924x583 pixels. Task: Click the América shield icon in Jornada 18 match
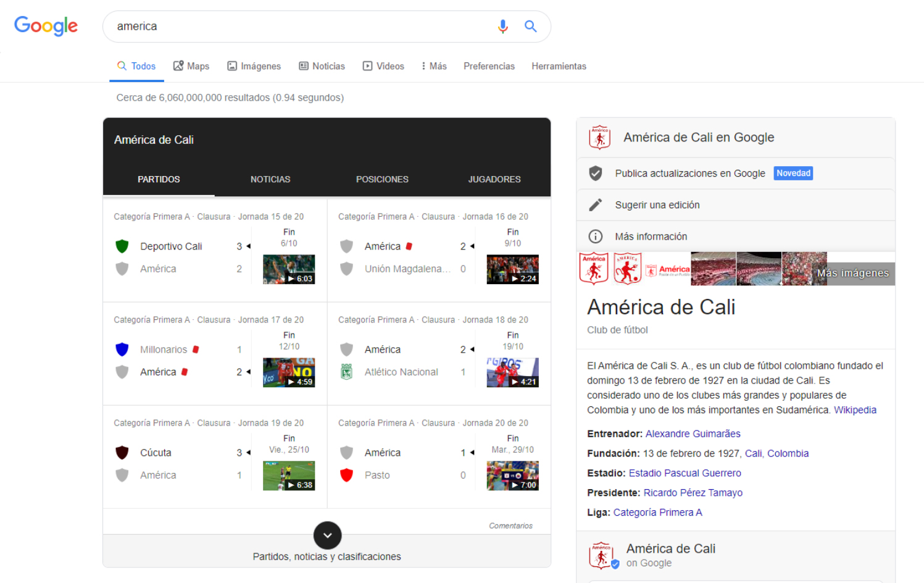click(347, 350)
